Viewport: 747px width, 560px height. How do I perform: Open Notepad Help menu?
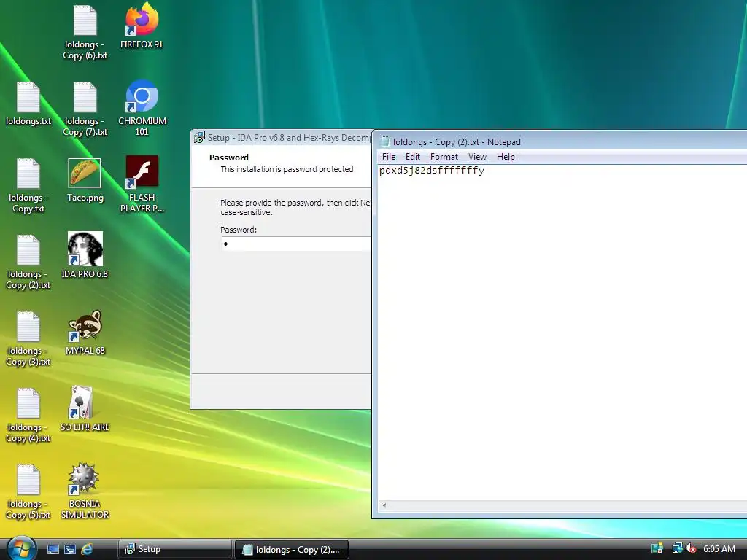pyautogui.click(x=506, y=157)
